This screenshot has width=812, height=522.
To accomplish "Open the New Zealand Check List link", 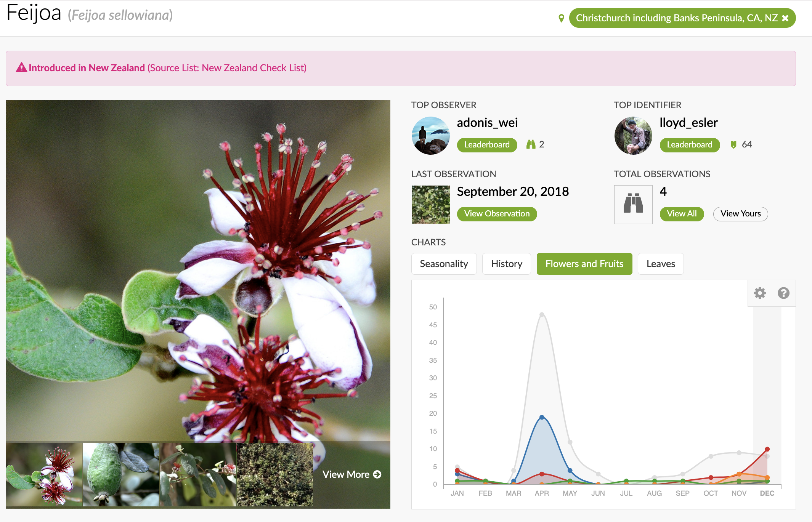I will (x=254, y=68).
